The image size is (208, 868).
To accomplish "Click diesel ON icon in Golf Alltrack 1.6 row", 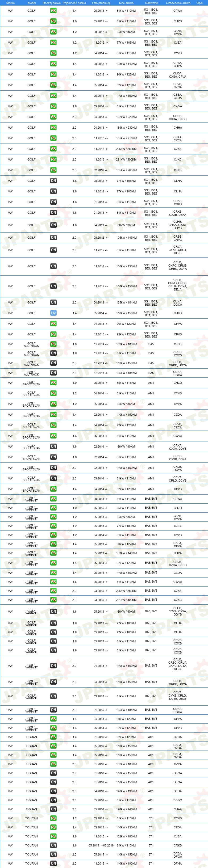I will pyautogui.click(x=53, y=353).
